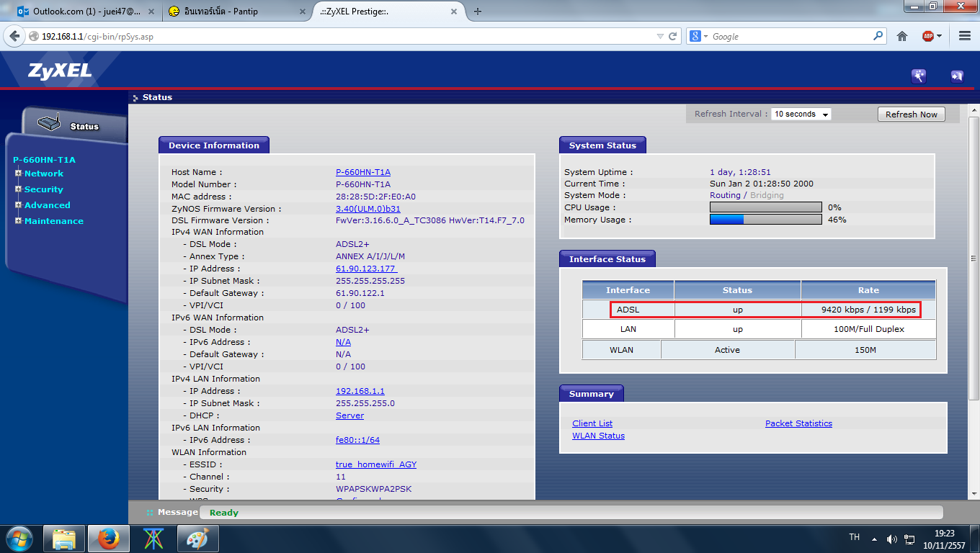Select the Status tab in sidebar
The height and width of the screenshot is (553, 980).
(x=74, y=124)
